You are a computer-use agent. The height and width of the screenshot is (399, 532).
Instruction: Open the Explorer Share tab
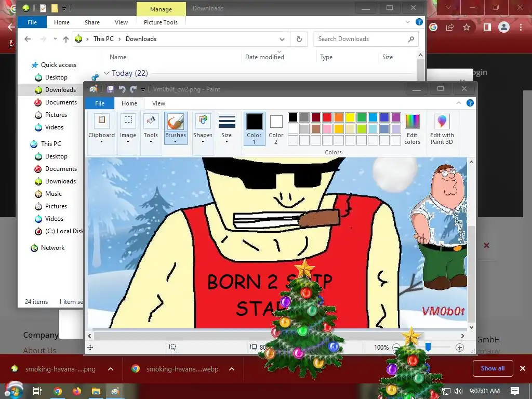point(92,22)
